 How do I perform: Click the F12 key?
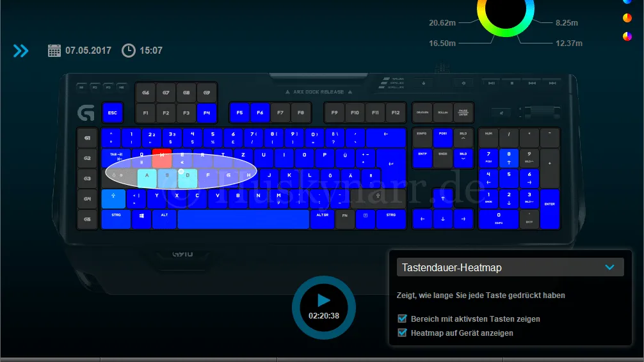click(x=396, y=113)
